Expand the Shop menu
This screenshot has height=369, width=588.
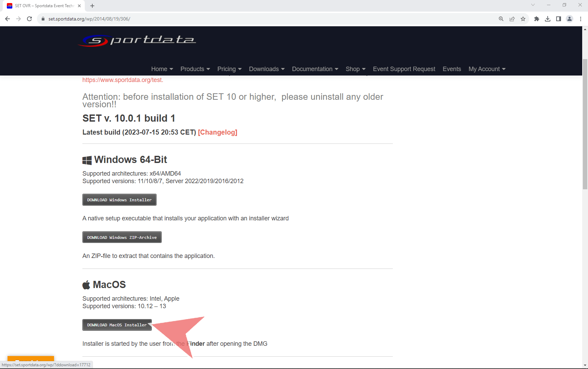(x=356, y=69)
